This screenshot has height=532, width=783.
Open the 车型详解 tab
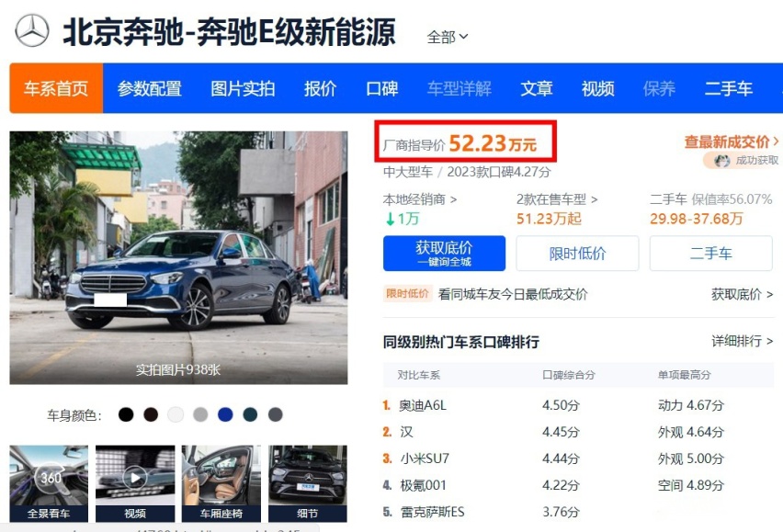[x=460, y=88]
